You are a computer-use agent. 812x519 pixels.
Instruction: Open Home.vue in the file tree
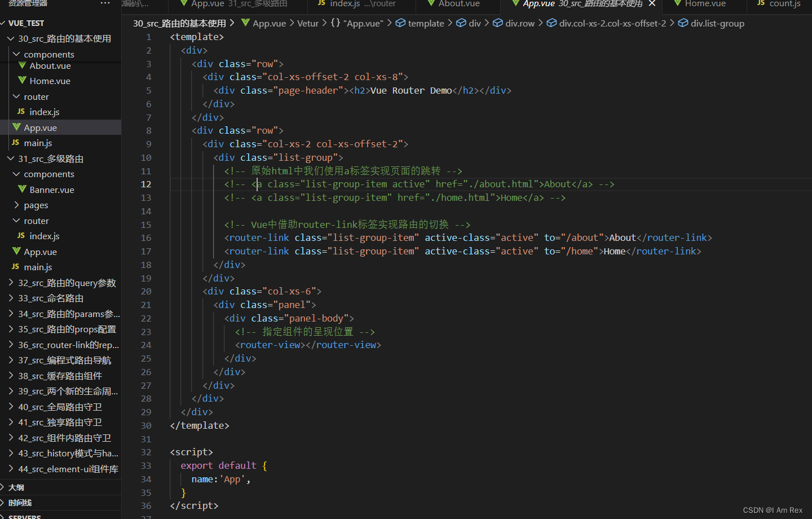click(x=50, y=81)
